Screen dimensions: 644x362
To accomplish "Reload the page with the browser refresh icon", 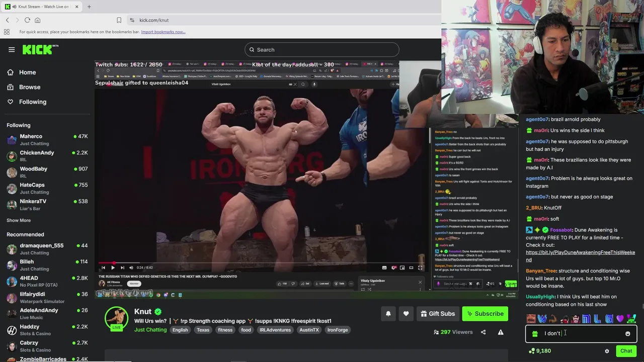I will click(x=27, y=20).
